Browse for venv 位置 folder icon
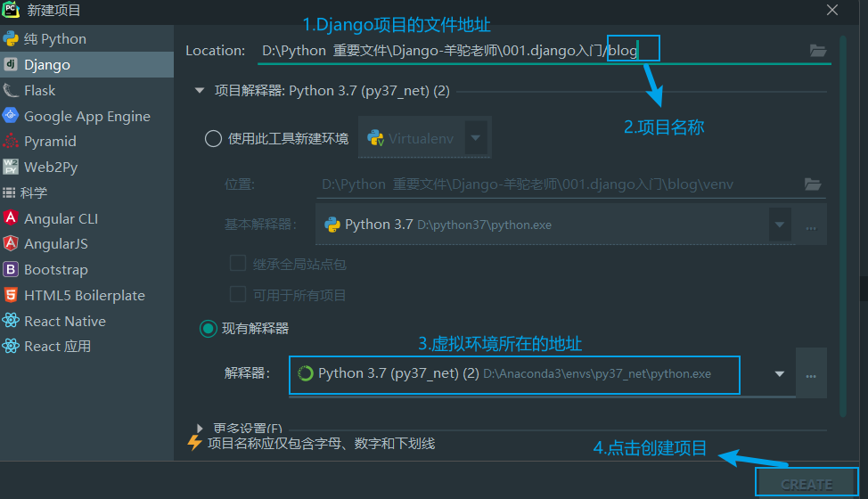Viewport: 868px width, 499px height. coord(812,184)
